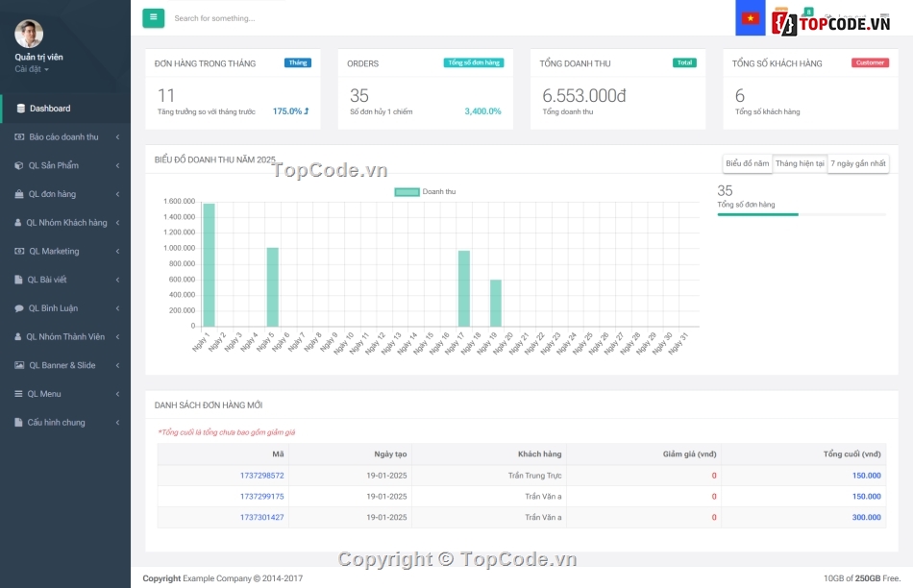Image resolution: width=913 pixels, height=588 pixels.
Task: Click the QL Bài viết file icon
Action: click(x=18, y=280)
